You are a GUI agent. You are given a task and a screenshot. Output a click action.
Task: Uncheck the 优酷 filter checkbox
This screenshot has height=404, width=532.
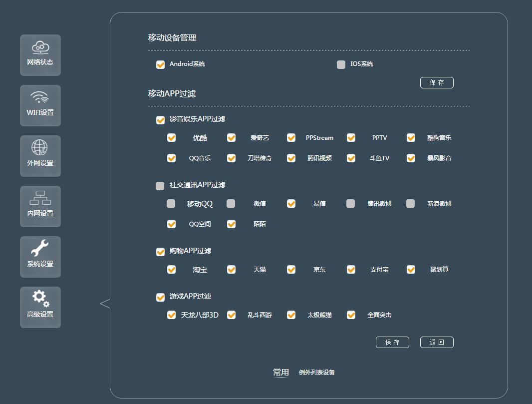pyautogui.click(x=171, y=137)
